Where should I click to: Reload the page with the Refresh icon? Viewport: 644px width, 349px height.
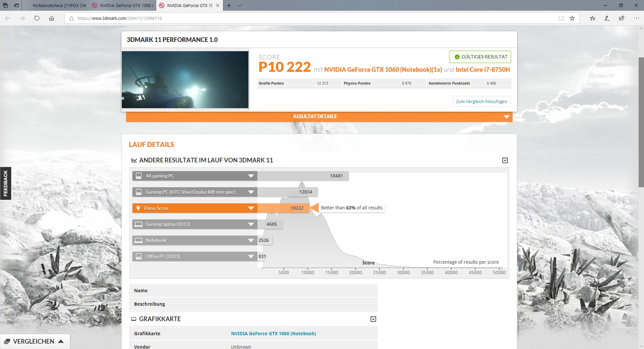pos(37,18)
